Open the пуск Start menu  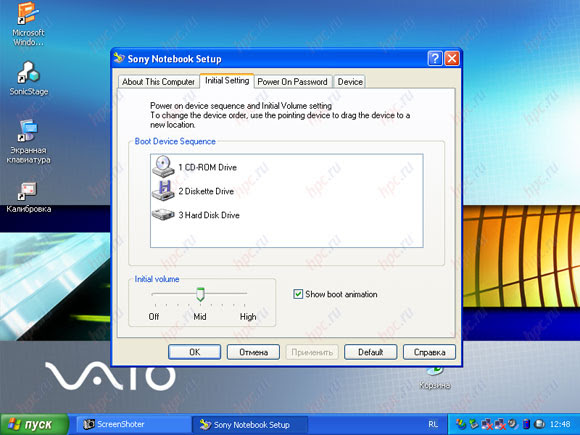point(34,424)
